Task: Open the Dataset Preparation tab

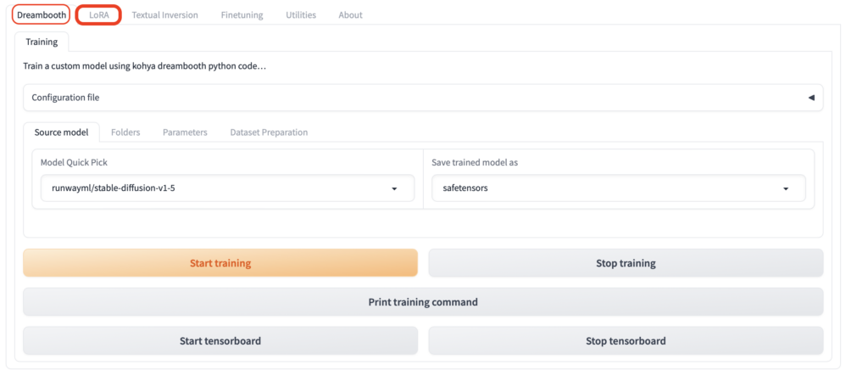Action: pyautogui.click(x=269, y=132)
